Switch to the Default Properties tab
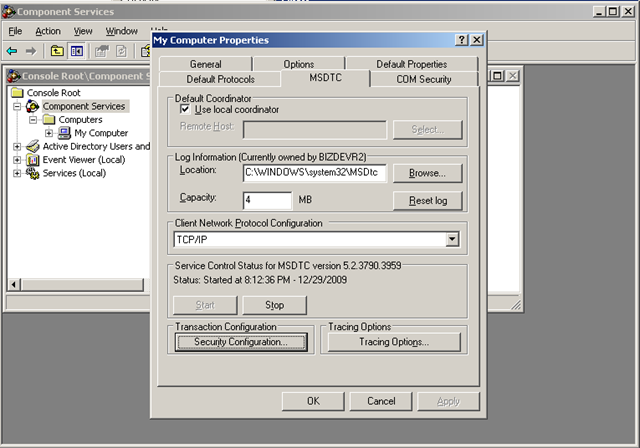Screen dimensions: 640x448 coord(411,64)
